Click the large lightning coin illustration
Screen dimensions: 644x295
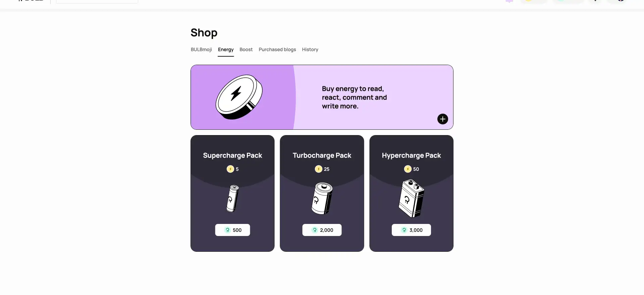239,97
